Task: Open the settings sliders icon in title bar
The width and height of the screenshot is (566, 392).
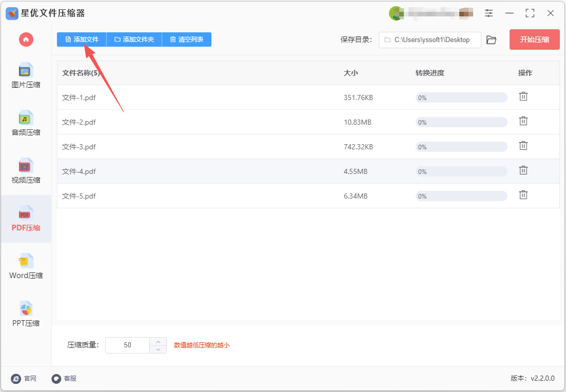Action: (x=489, y=13)
